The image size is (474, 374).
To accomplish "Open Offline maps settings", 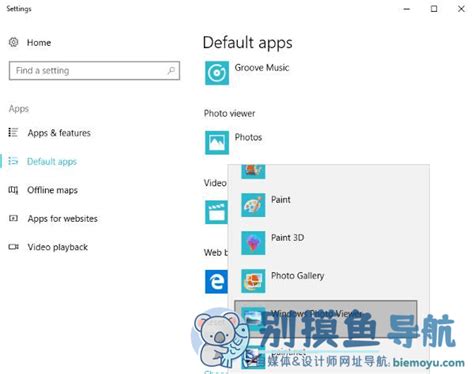I will coord(52,190).
